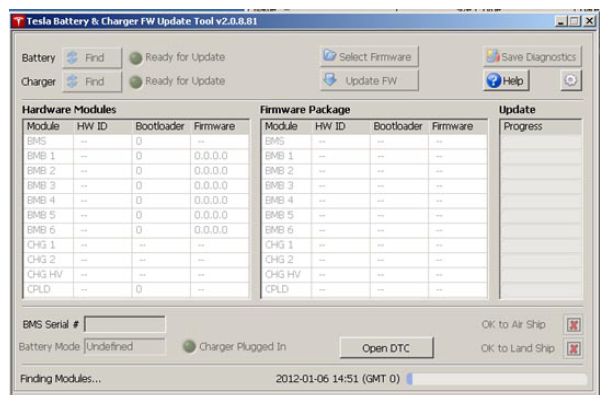Open the Select Firmware dialog
Image resolution: width=609 pixels, height=404 pixels.
369,57
